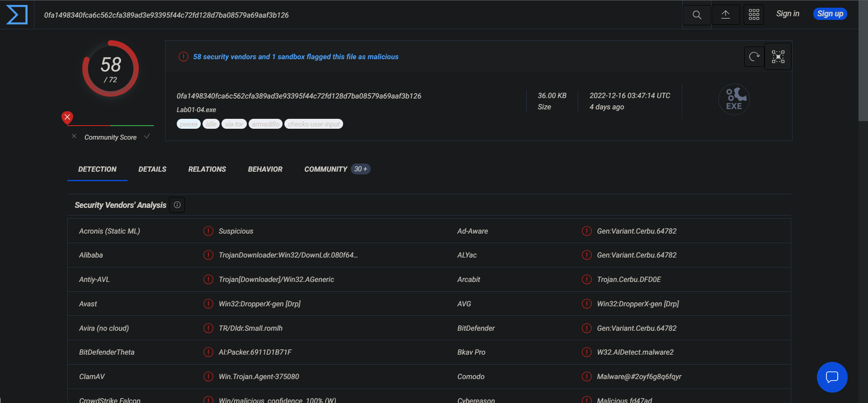Click the info icon beside Security Vendors' Analysis
868x403 pixels.
click(x=177, y=205)
